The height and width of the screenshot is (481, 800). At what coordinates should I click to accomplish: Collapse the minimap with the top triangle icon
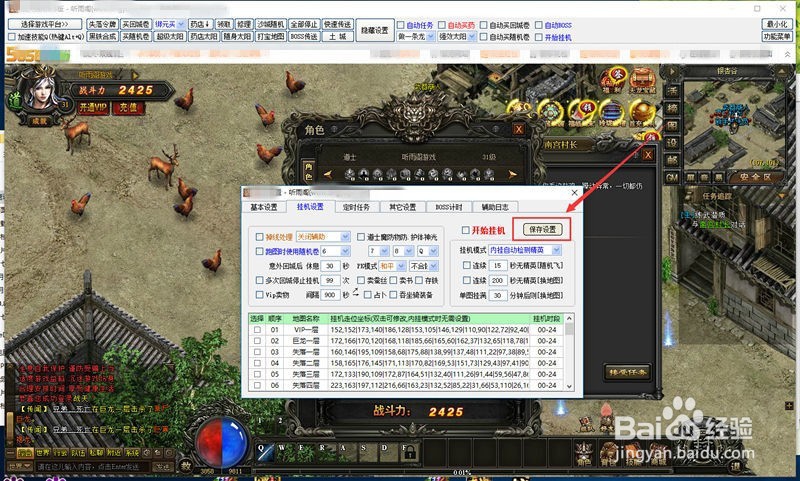click(783, 71)
